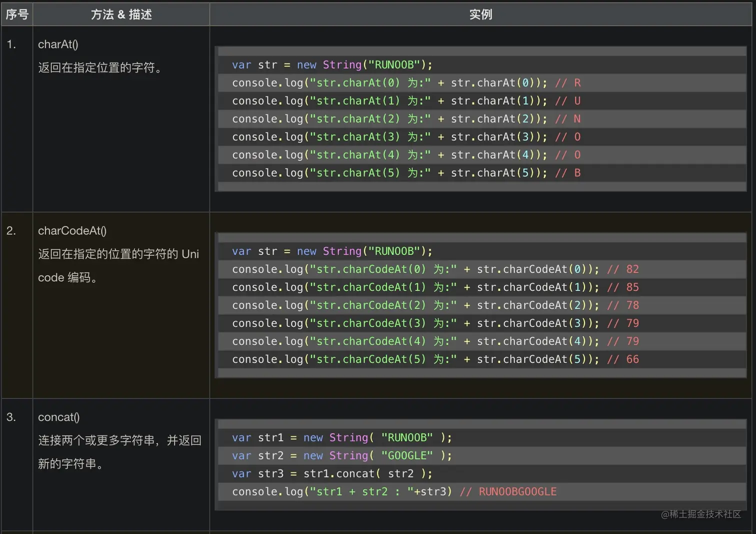Click the str.charCodeAt(3) code line
This screenshot has width=756, height=534.
435,323
